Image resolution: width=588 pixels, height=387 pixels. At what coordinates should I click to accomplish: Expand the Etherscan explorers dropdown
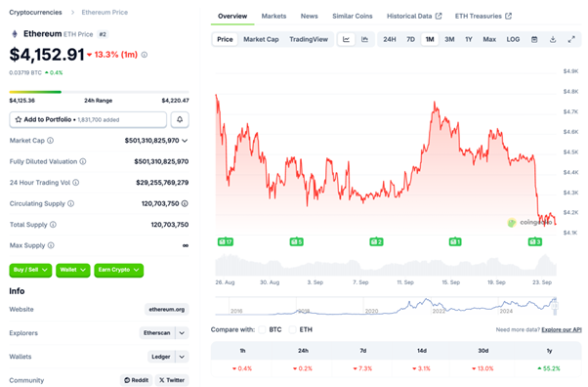(x=182, y=333)
